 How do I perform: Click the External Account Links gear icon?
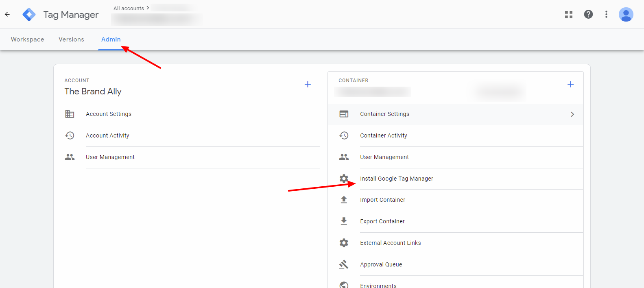(344, 243)
